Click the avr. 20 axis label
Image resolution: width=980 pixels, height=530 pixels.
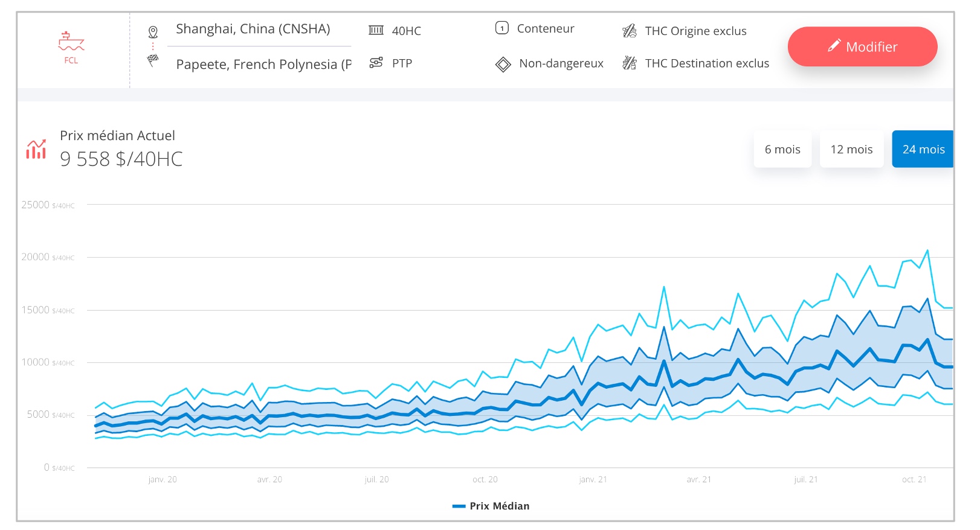click(x=269, y=479)
